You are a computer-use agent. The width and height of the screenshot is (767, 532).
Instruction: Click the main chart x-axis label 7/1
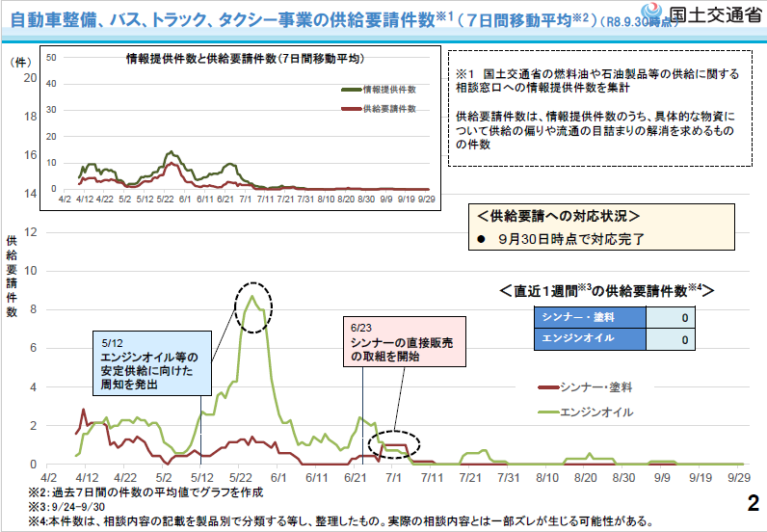coord(393,477)
